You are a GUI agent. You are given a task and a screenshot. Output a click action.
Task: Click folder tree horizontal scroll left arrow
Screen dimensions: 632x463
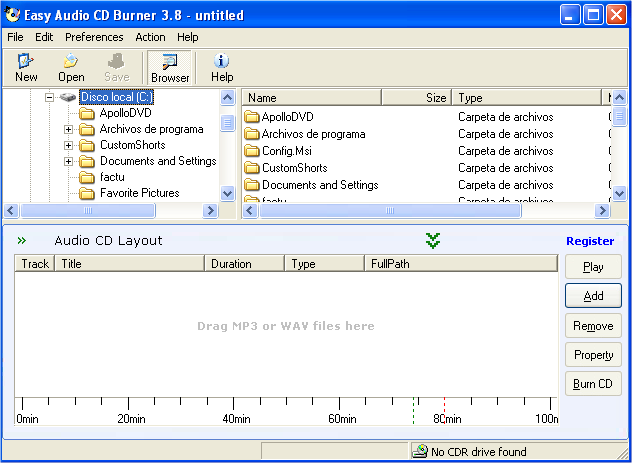pyautogui.click(x=10, y=210)
